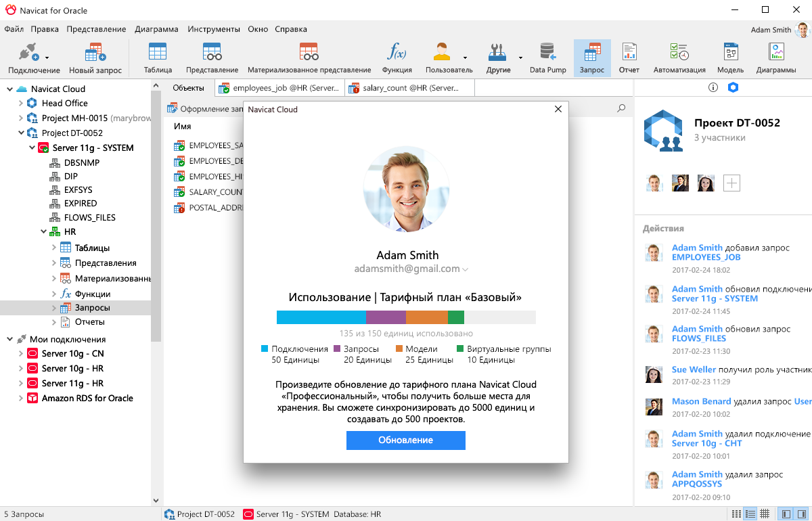Expand the Таблицы tree node

[x=54, y=248]
